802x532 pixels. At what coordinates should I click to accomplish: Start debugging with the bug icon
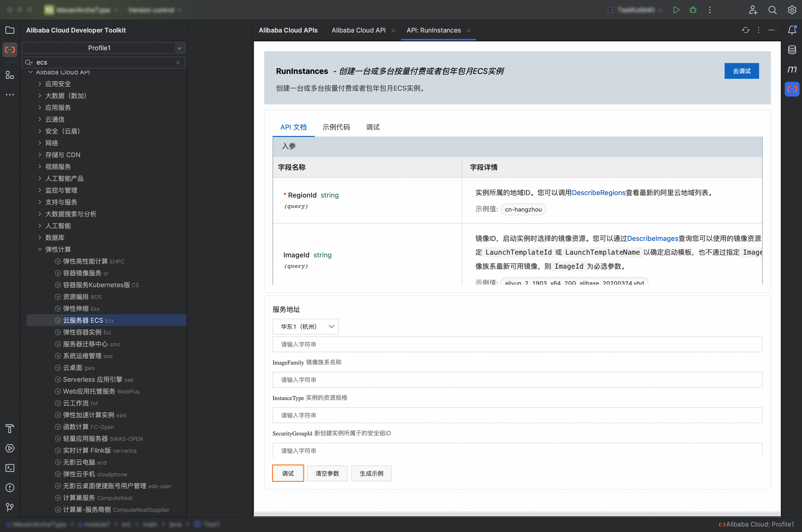(x=693, y=10)
